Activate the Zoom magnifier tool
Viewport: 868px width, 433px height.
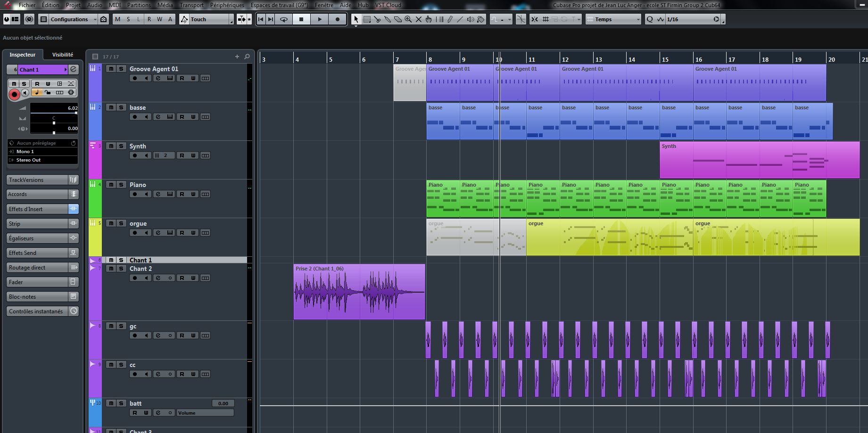coord(408,19)
